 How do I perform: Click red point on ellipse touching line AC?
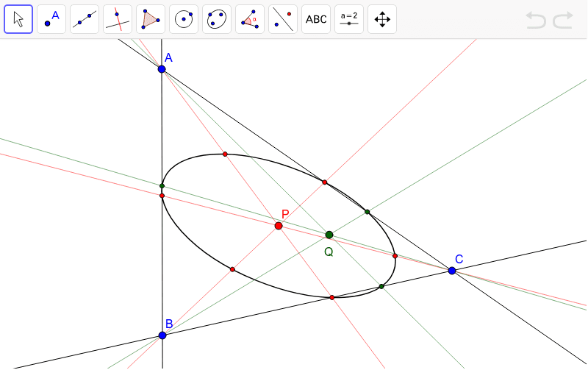325,182
